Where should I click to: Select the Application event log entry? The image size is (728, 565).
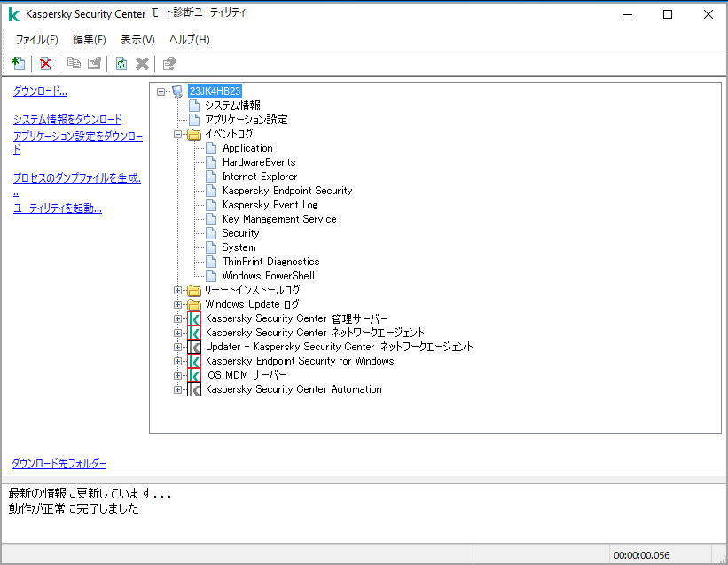247,147
